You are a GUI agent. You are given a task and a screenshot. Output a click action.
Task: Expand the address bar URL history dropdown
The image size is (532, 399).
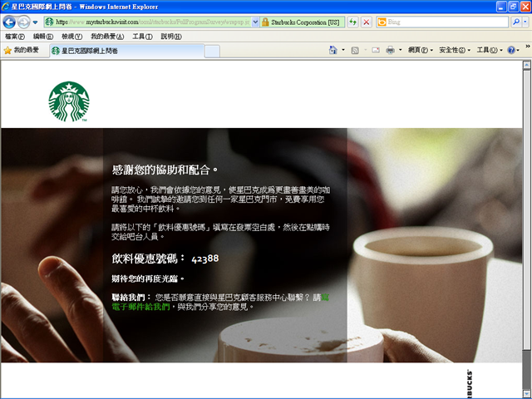[x=255, y=22]
